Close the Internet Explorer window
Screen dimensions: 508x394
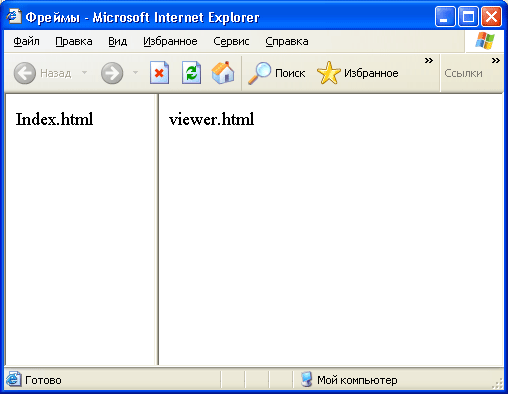(x=491, y=16)
